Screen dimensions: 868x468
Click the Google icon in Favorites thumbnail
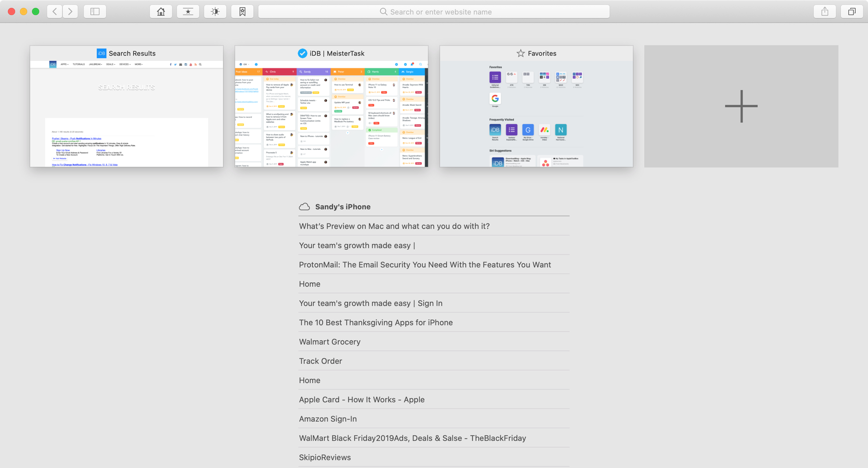pos(495,99)
